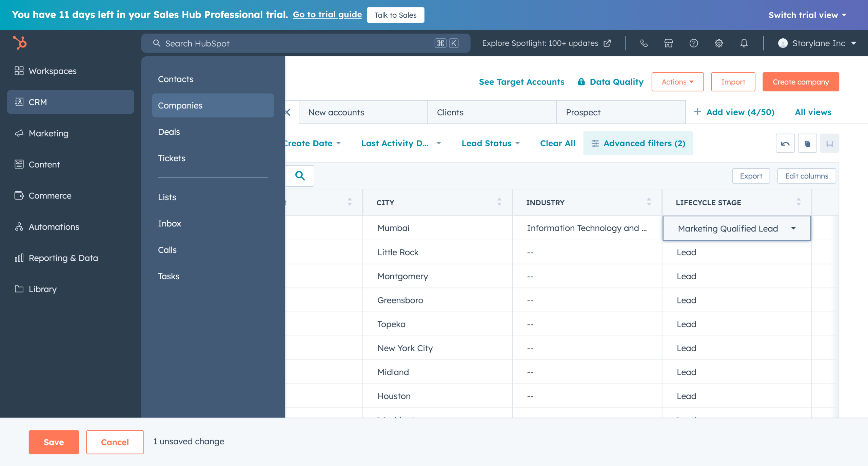
Task: Expand the Marketing Qualified Lead lifecycle dropdown
Action: coord(736,228)
